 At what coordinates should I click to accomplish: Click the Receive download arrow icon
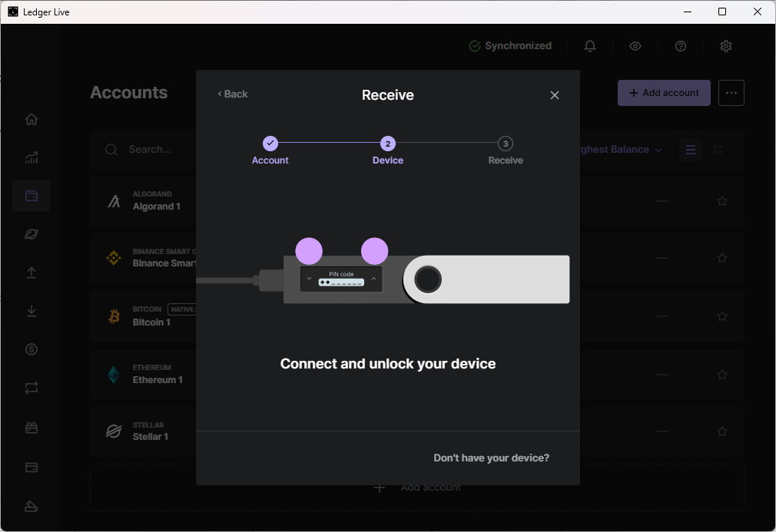click(x=32, y=311)
